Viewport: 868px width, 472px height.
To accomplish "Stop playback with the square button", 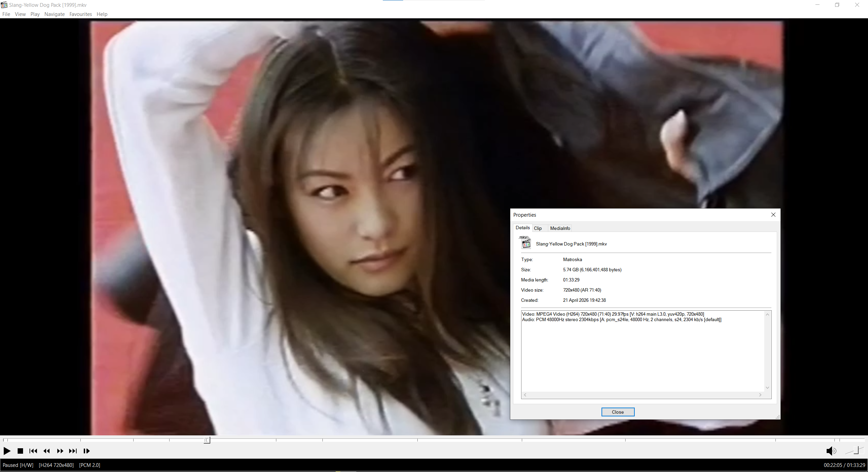I will point(20,451).
